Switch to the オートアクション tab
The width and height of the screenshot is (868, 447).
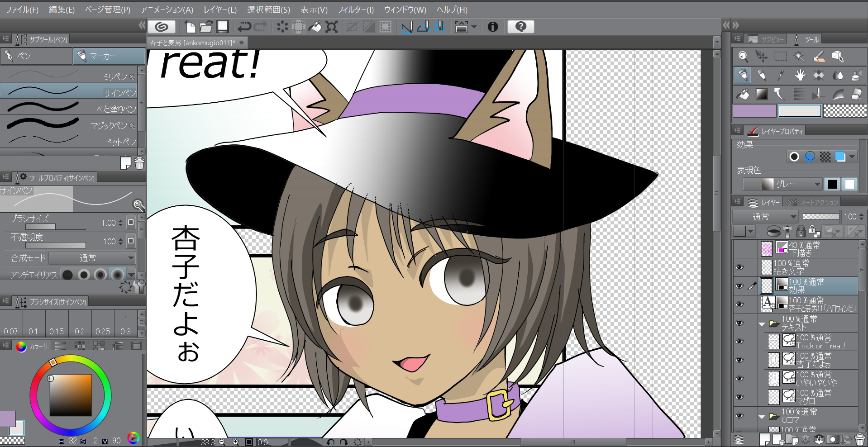click(813, 202)
